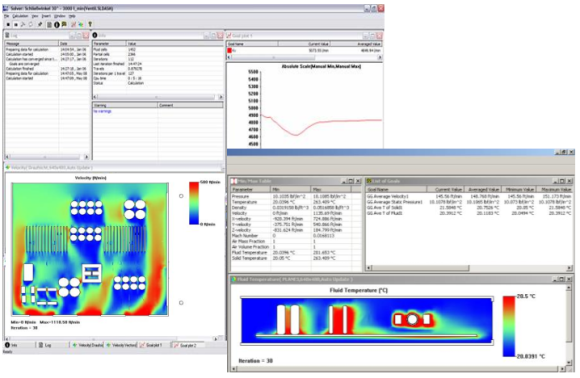Select the Fluid cells row in Info panel
This screenshot has width=580, height=378.
click(158, 50)
